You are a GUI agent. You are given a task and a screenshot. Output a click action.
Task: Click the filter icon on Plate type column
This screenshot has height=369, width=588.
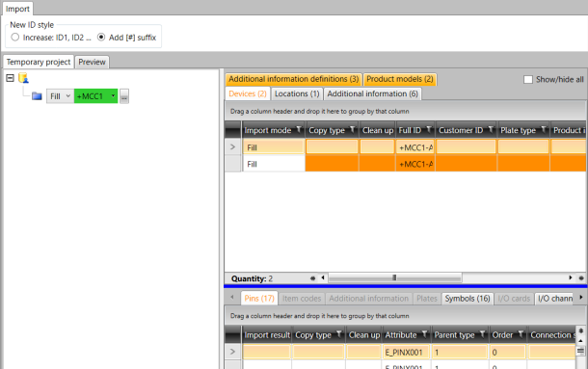click(x=544, y=129)
